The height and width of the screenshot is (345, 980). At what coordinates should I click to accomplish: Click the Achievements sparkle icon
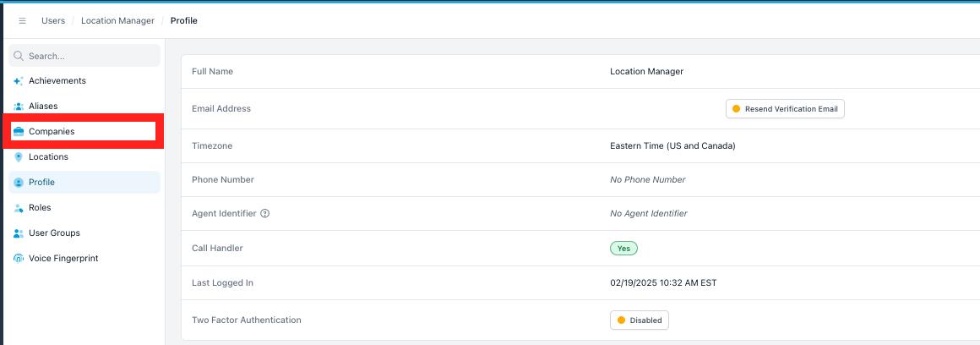tap(18, 81)
